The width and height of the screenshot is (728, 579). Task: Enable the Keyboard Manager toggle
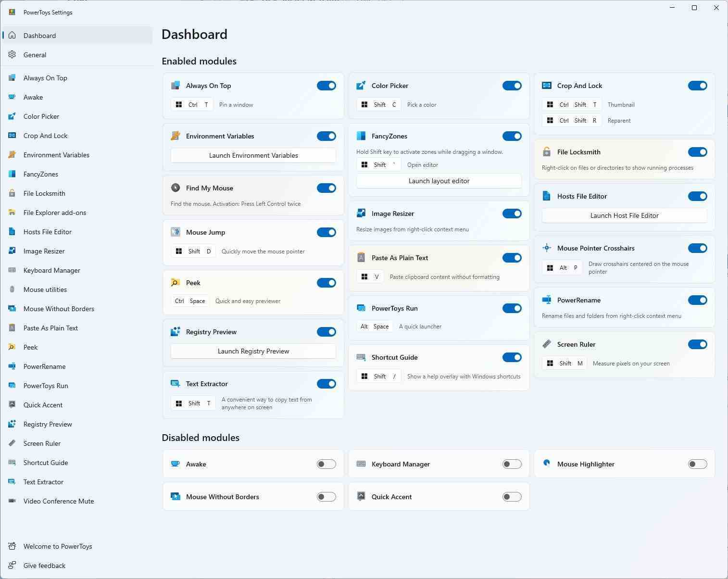pos(512,464)
